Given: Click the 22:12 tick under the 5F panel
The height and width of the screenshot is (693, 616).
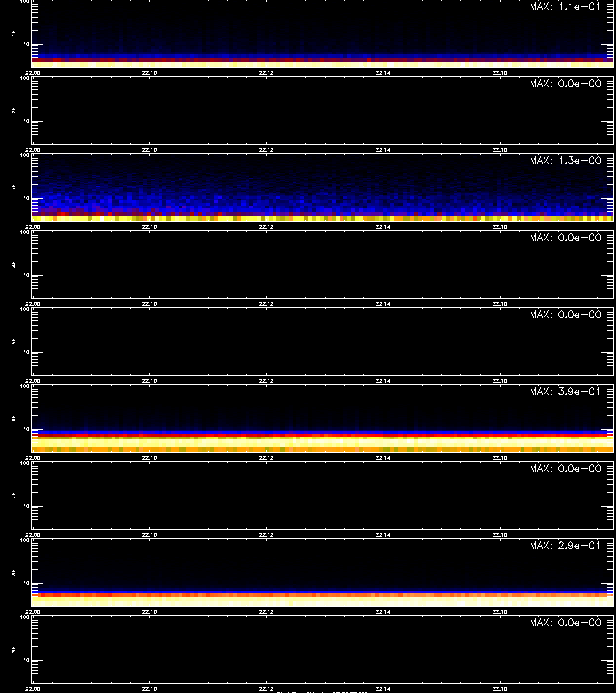Looking at the screenshot, I should coord(266,380).
